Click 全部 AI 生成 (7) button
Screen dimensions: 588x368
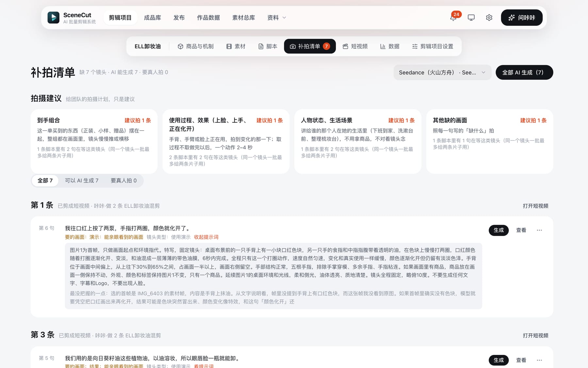[524, 73]
